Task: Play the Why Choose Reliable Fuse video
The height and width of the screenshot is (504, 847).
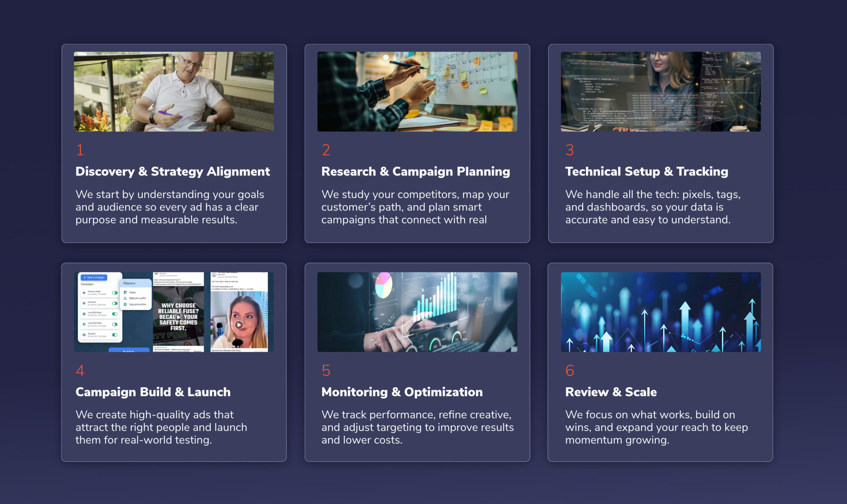Action: pyautogui.click(x=179, y=318)
